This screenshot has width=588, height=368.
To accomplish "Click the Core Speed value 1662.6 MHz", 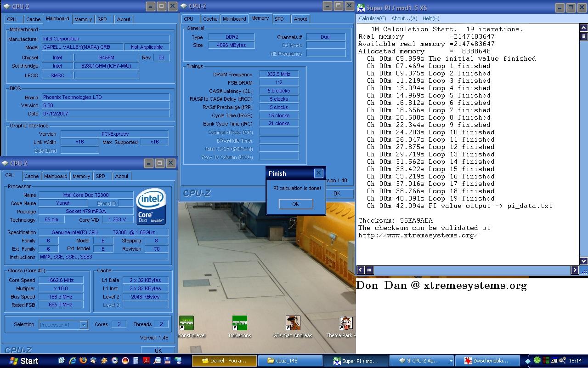I will (x=60, y=280).
